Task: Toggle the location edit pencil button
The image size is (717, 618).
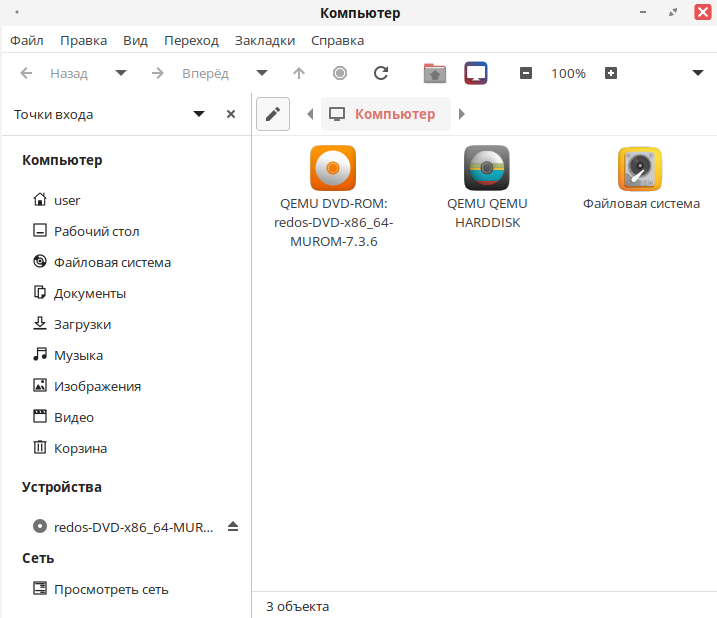Action: click(273, 114)
